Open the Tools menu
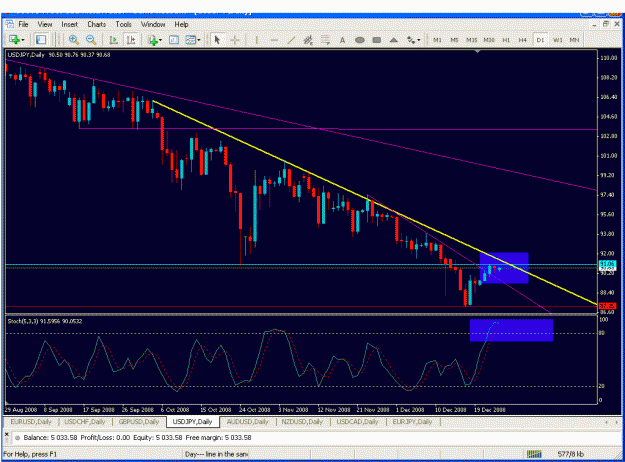Viewport: 625px width, 462px height. (x=124, y=24)
